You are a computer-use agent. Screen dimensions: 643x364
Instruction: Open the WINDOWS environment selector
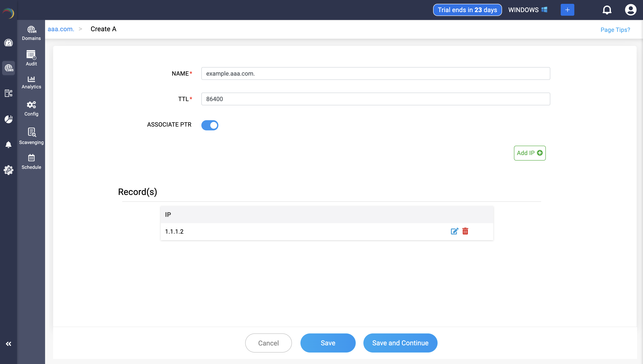(x=528, y=10)
